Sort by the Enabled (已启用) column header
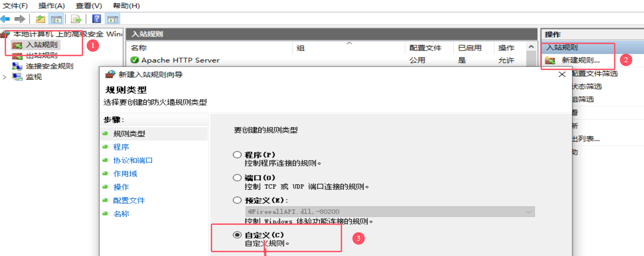The image size is (644, 256). click(470, 48)
